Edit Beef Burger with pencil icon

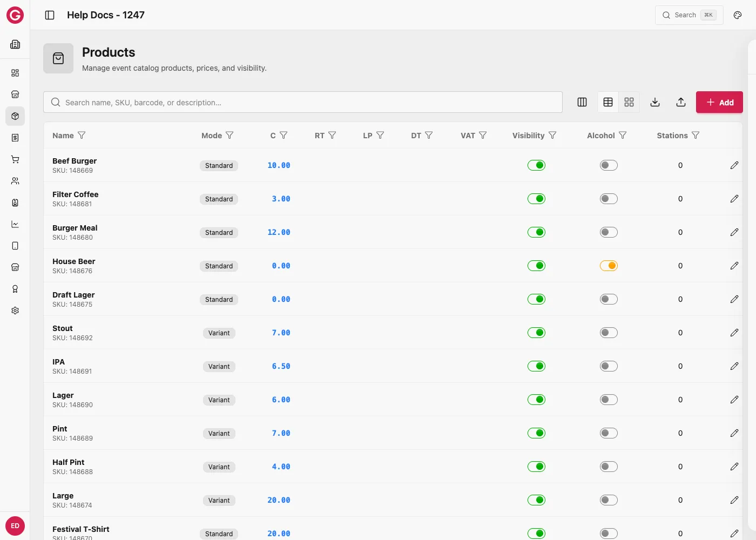pos(734,165)
